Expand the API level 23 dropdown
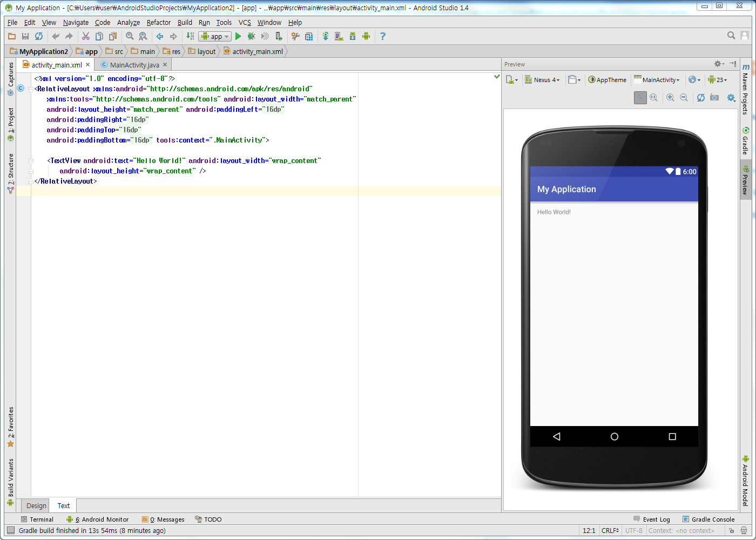The height and width of the screenshot is (540, 756). pos(718,80)
